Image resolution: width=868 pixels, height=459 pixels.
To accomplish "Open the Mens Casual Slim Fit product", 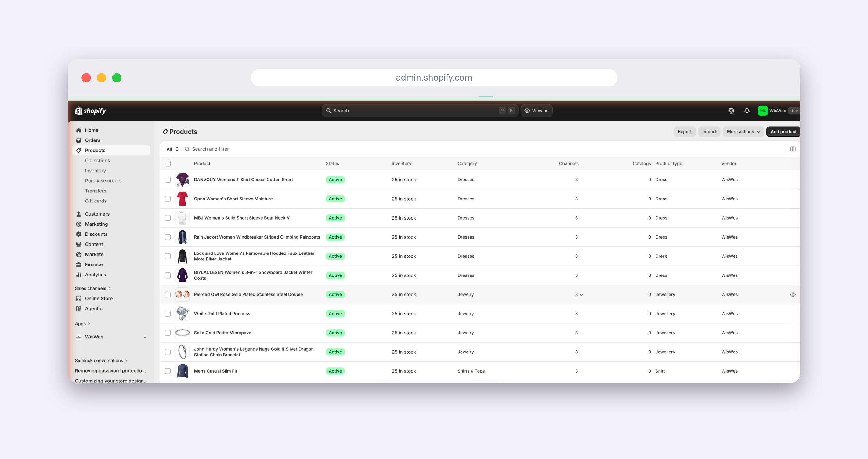I will pyautogui.click(x=215, y=371).
